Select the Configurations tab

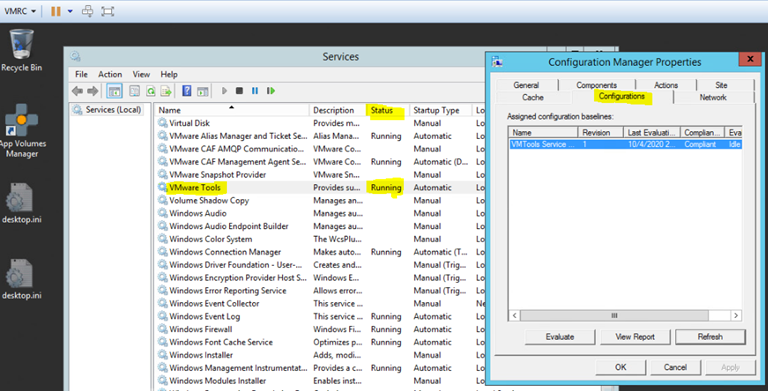coord(622,97)
